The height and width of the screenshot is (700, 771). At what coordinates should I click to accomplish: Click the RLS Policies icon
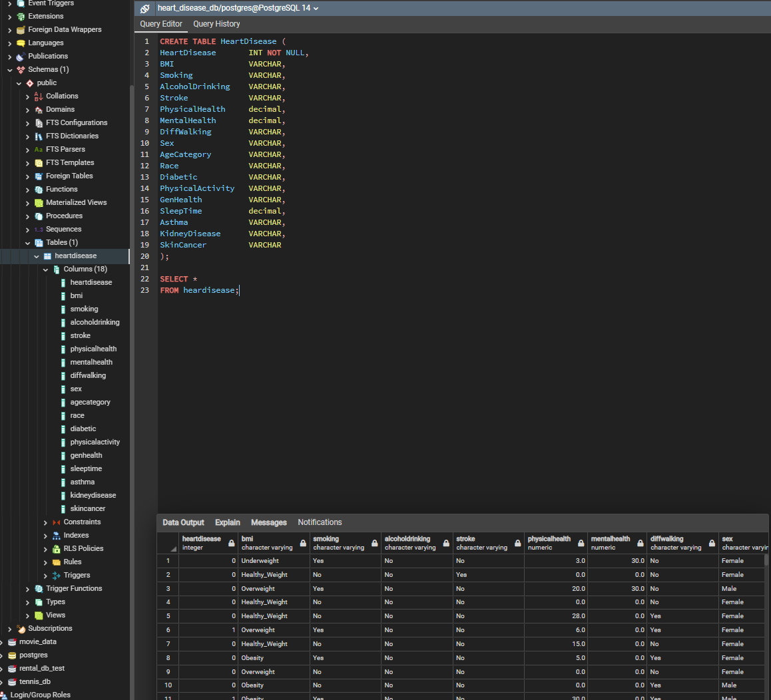(x=56, y=549)
